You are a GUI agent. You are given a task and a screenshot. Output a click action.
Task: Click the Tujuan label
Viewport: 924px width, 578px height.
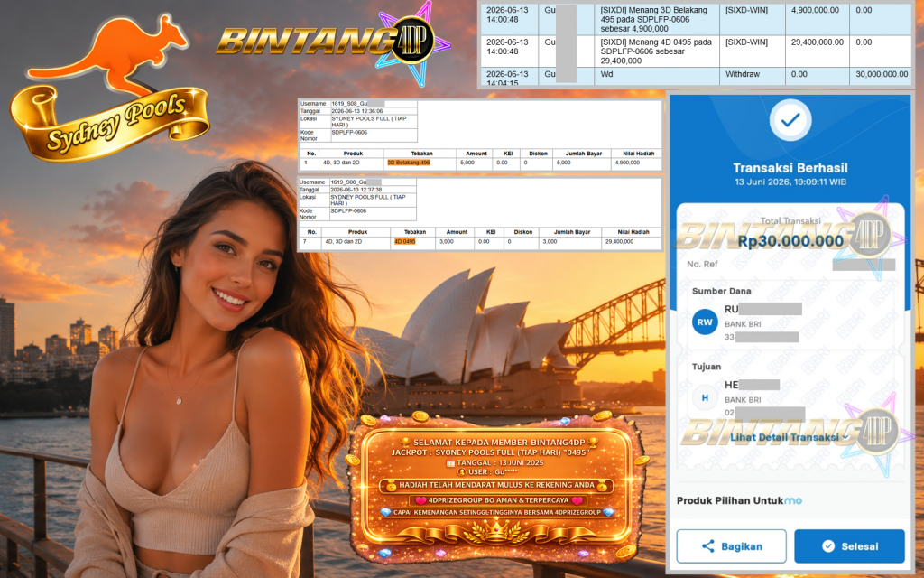coord(706,367)
